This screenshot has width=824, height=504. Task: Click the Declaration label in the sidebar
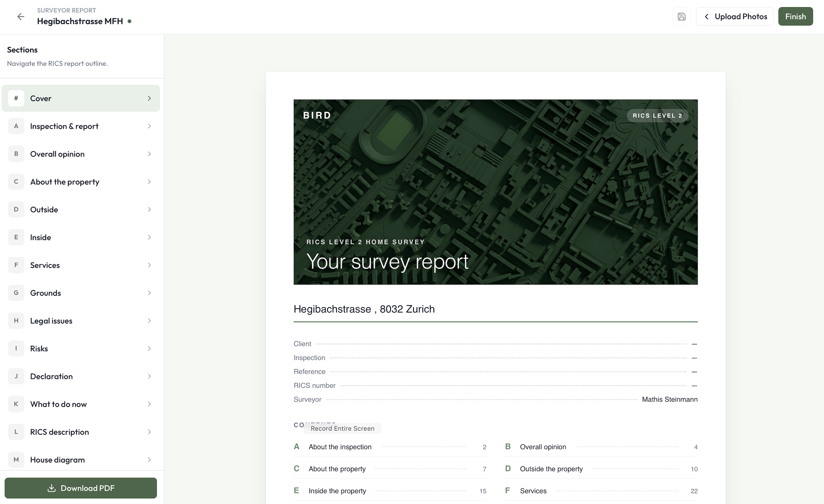pos(51,376)
